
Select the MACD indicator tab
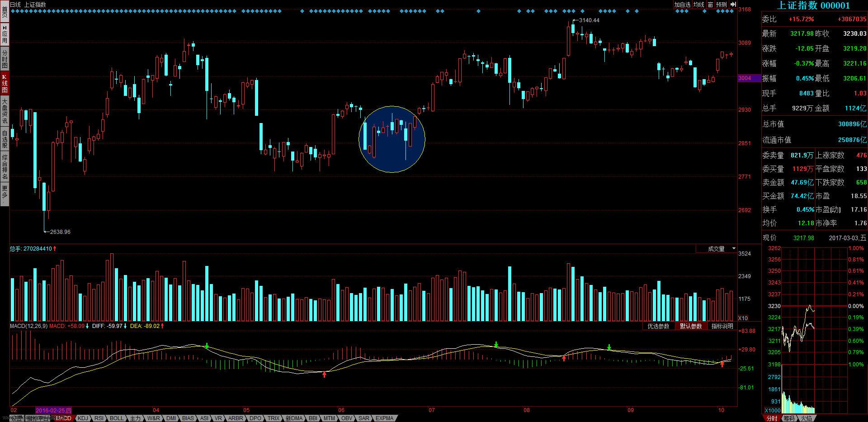[64, 418]
